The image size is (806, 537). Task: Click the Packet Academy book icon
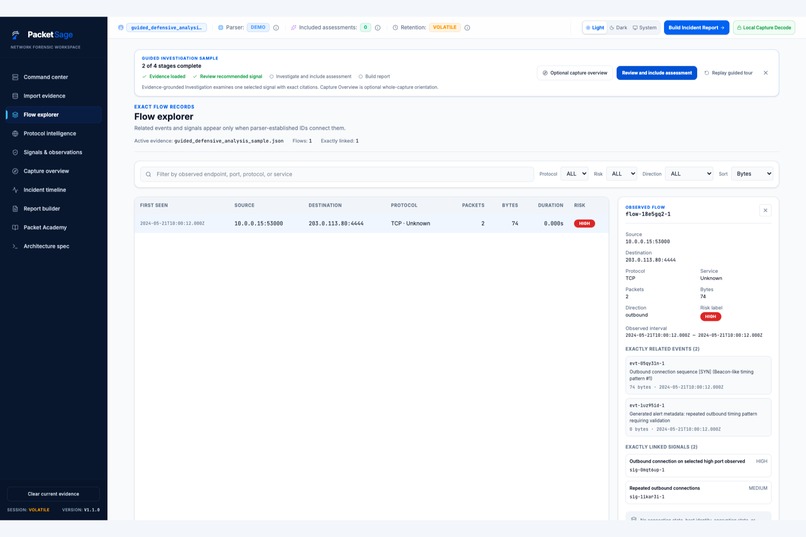coord(15,228)
